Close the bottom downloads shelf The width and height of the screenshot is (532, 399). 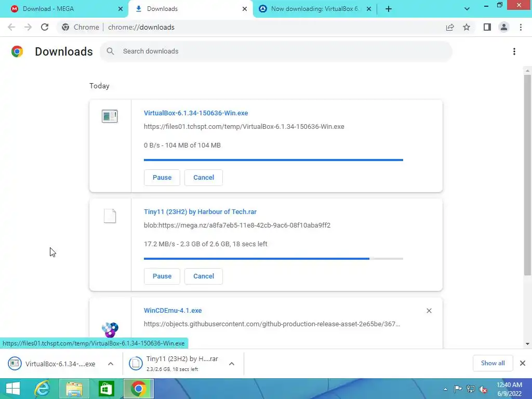click(x=523, y=363)
